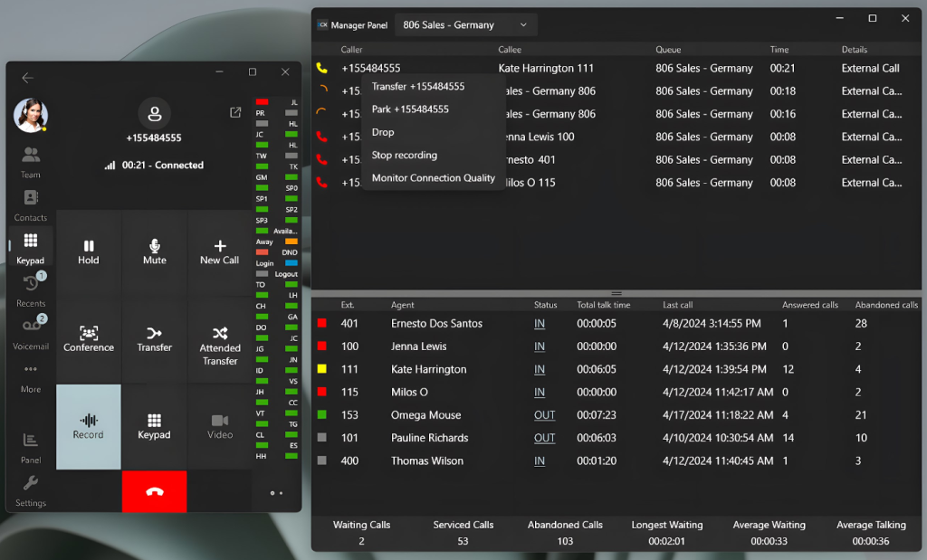Open the IN status link for Kate Harrington

pos(538,369)
